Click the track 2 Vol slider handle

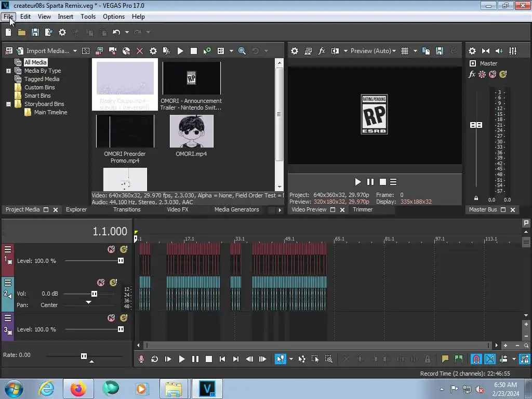point(94,294)
